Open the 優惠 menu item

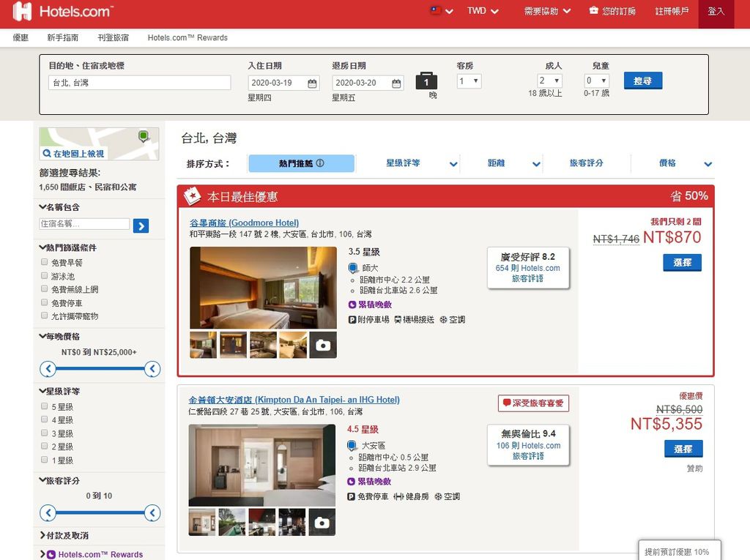click(x=21, y=38)
